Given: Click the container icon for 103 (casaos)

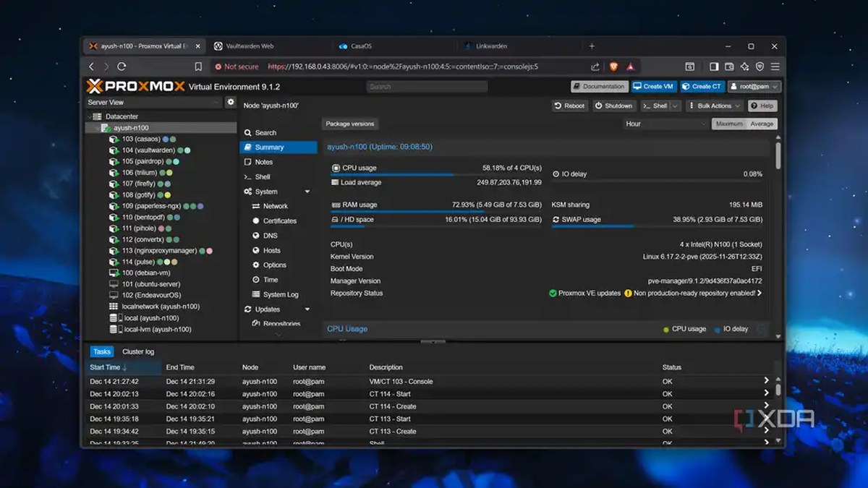Looking at the screenshot, I should pos(114,139).
